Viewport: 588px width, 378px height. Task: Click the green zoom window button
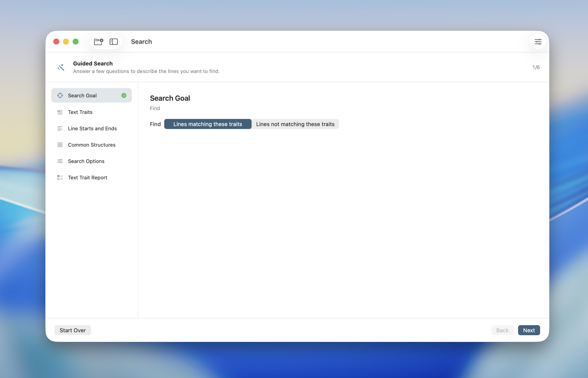(x=76, y=42)
